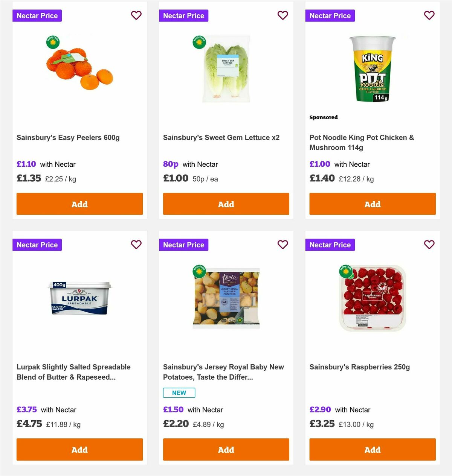Click the Nectar Price badge on Easy Peelers
Image resolution: width=452 pixels, height=476 pixels.
[x=37, y=15]
